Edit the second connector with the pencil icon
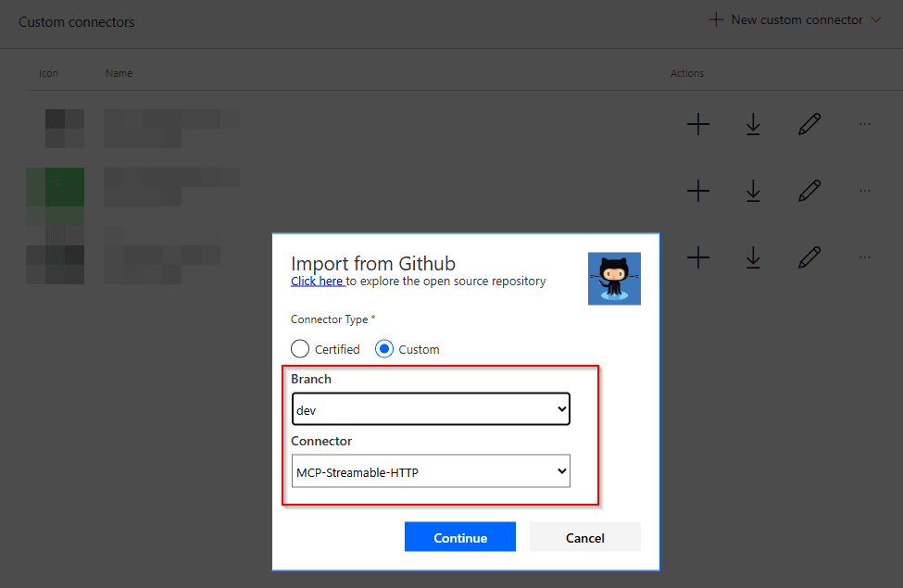Screen dimensions: 903x588 coord(809,191)
